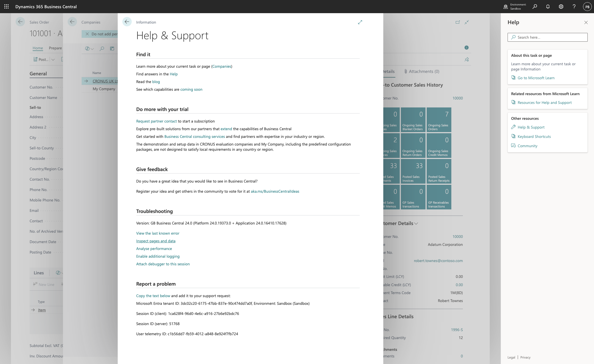Open Go to Microsoft Learn
Image resolution: width=594 pixels, height=364 pixels.
click(536, 78)
